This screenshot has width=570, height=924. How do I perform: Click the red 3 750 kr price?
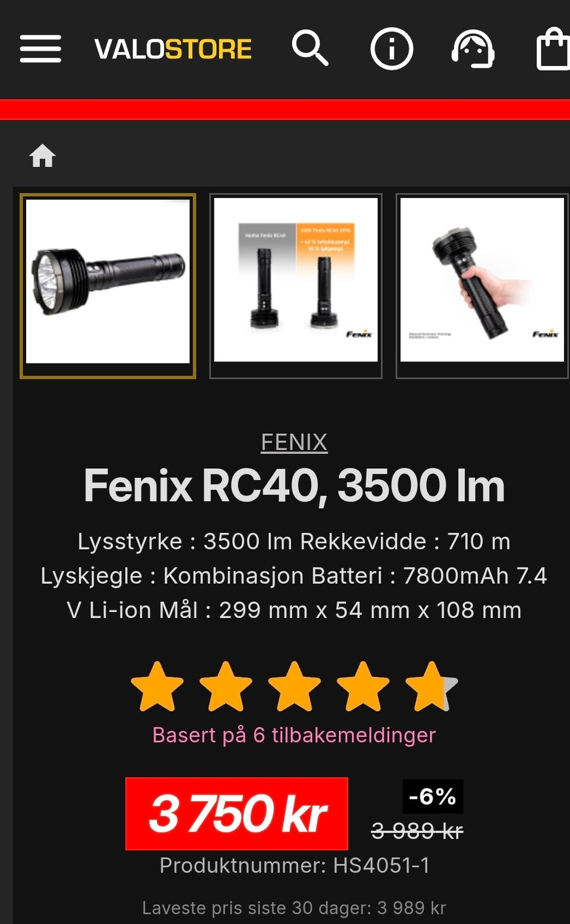point(237,813)
